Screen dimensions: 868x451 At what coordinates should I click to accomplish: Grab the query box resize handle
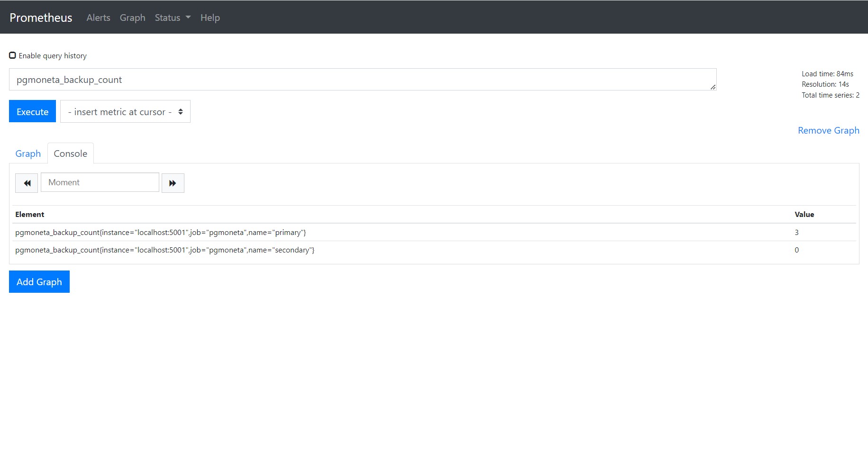coord(713,87)
